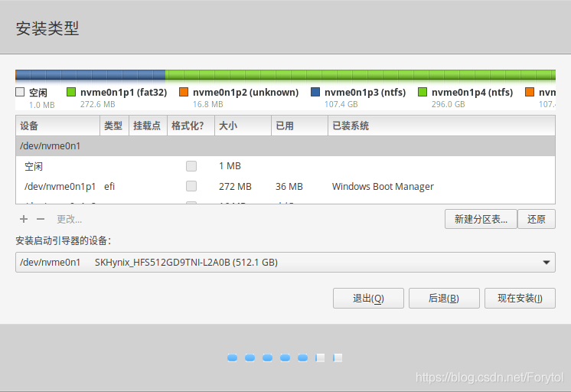
Task: Click the first blue progress dot
Action: [233, 358]
